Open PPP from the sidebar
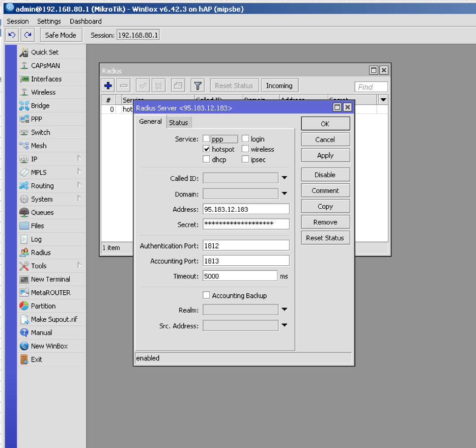The height and width of the screenshot is (448, 476). click(x=51, y=119)
